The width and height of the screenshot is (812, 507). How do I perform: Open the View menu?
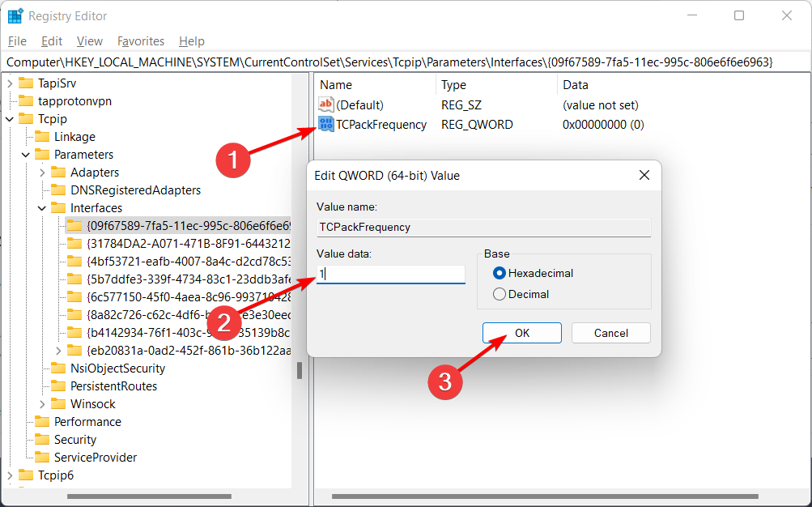click(x=89, y=40)
